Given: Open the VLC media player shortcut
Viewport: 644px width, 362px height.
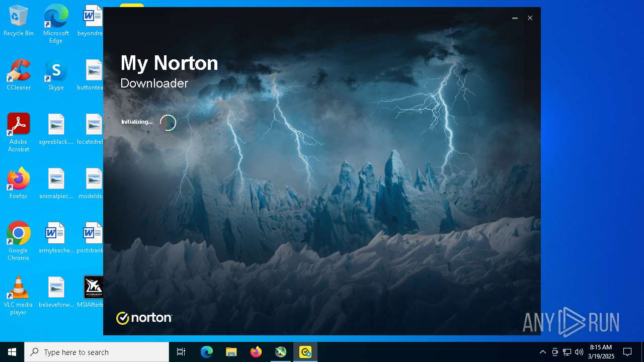Looking at the screenshot, I should click(19, 296).
